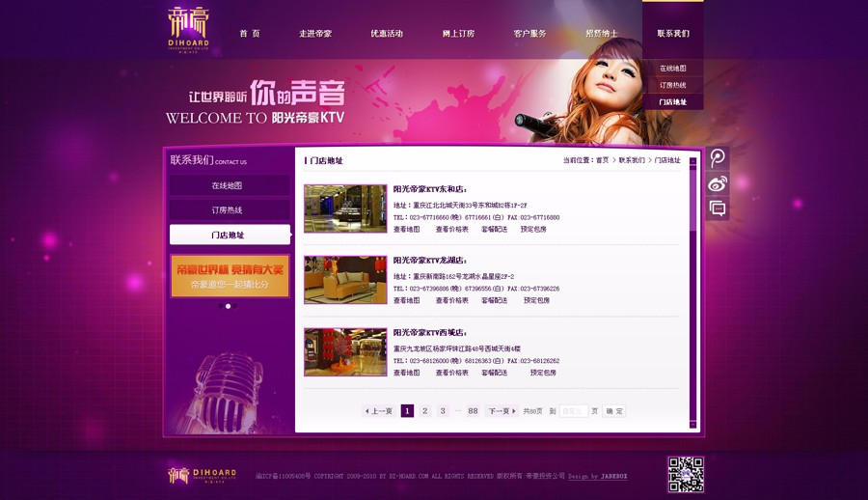This screenshot has width=868, height=500.
Task: Open 优惠活动 navigation item
Action: (387, 33)
